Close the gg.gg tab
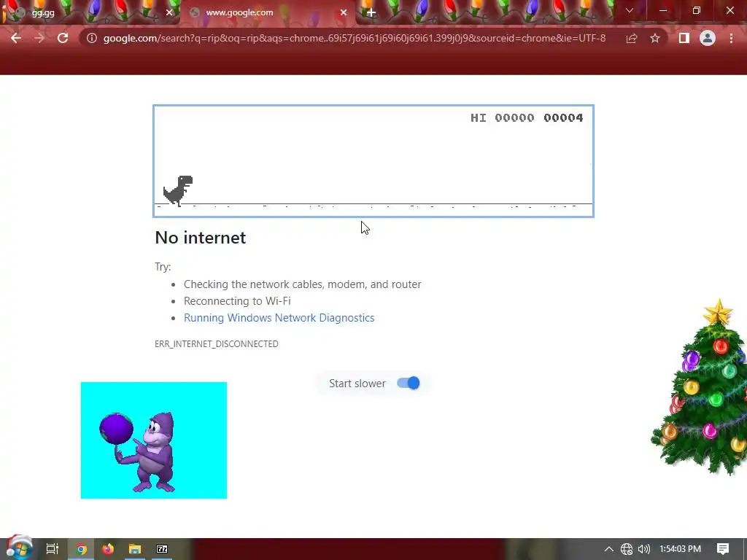 (x=169, y=13)
